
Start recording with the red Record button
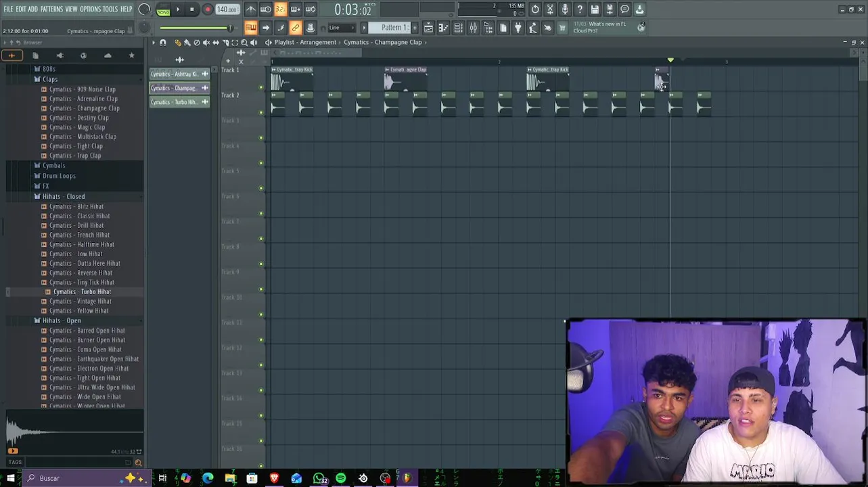click(x=208, y=9)
